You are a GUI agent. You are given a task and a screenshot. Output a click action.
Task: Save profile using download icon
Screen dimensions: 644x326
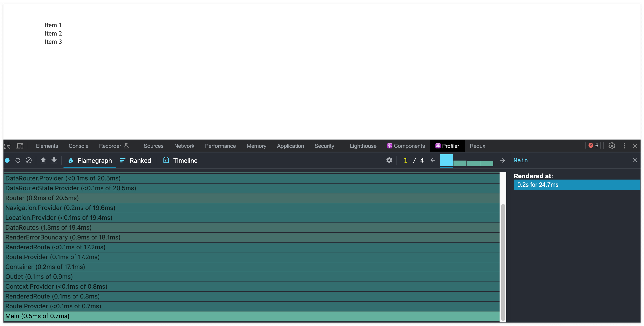54,161
